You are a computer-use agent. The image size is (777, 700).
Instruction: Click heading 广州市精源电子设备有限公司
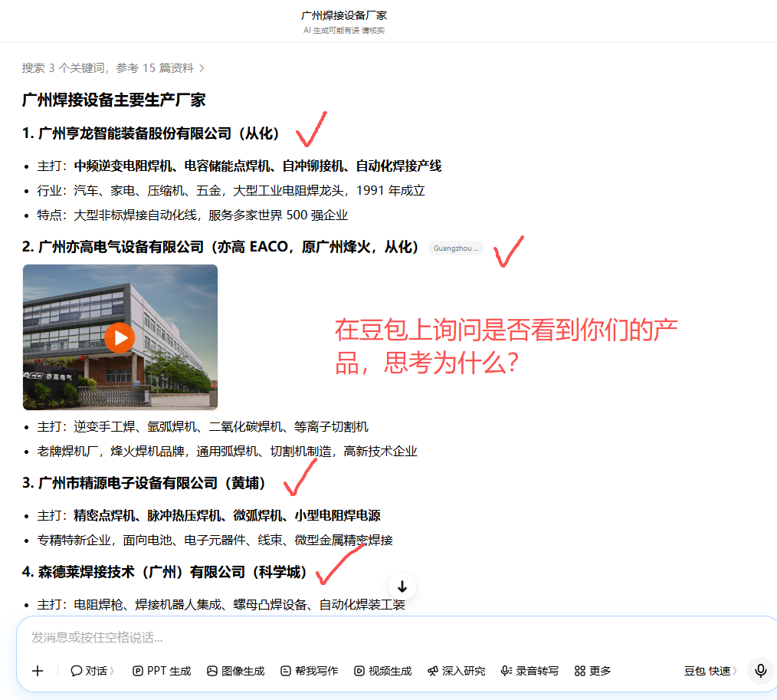(x=144, y=483)
